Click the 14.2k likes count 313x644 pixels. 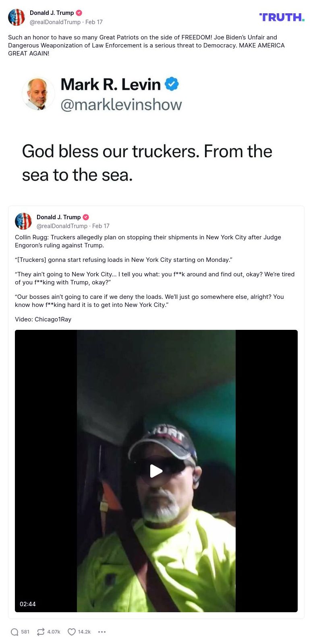(84, 632)
